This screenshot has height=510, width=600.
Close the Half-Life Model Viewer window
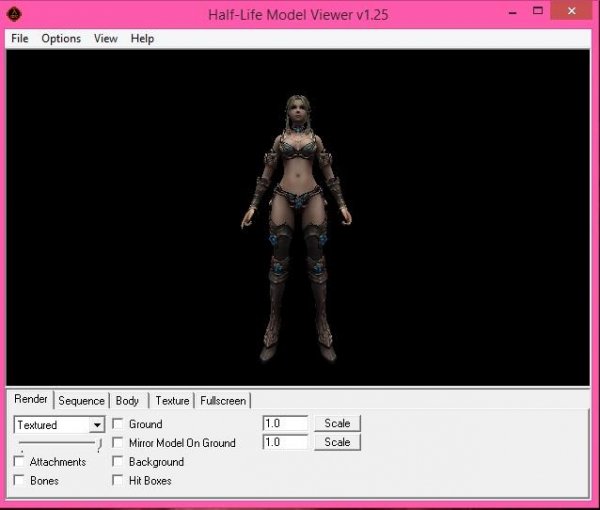click(x=572, y=11)
